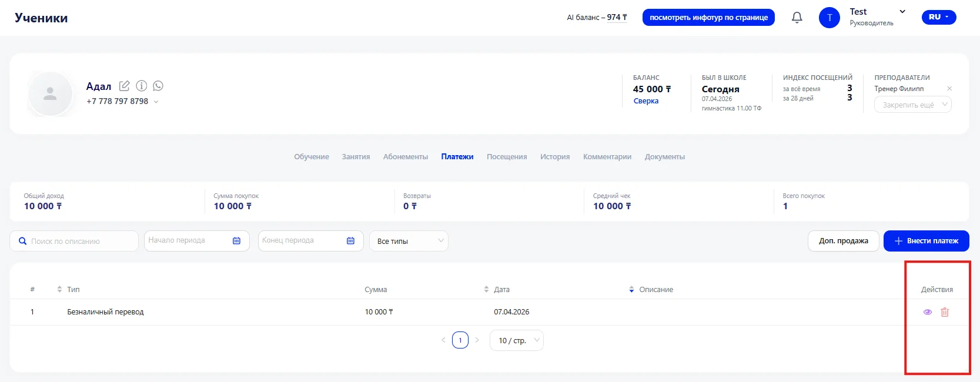Focus Конец периода date field
Viewport: 980px width, 382px height.
point(311,241)
